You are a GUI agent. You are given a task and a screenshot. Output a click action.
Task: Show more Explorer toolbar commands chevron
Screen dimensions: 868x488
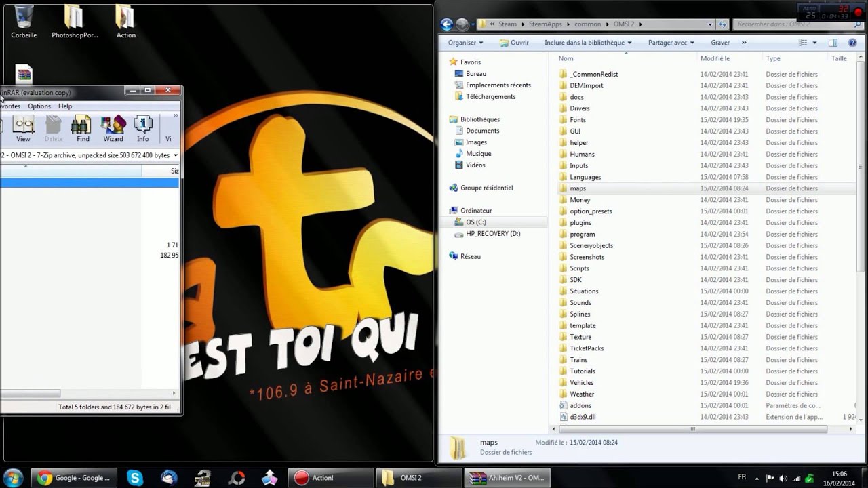tap(744, 43)
